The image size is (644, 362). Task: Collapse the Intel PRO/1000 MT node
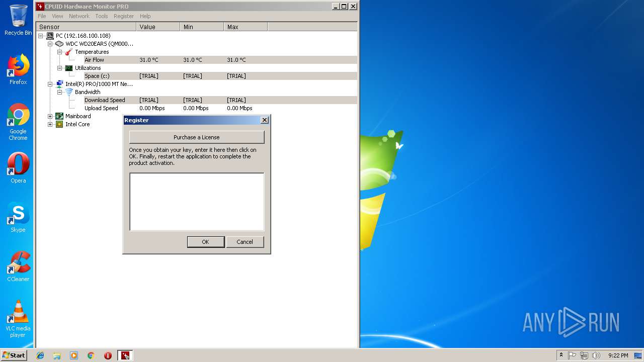tap(50, 84)
